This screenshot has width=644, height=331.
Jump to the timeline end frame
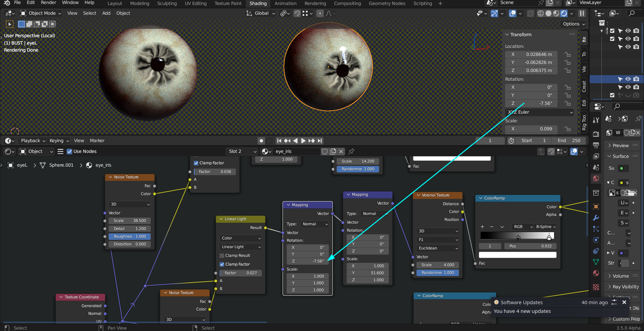(x=319, y=141)
